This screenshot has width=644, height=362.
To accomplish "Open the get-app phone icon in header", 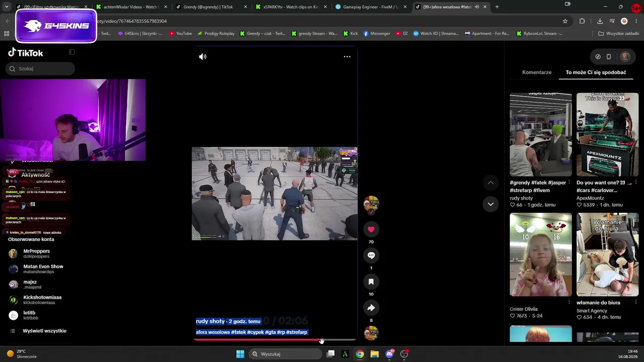I will click(x=609, y=57).
